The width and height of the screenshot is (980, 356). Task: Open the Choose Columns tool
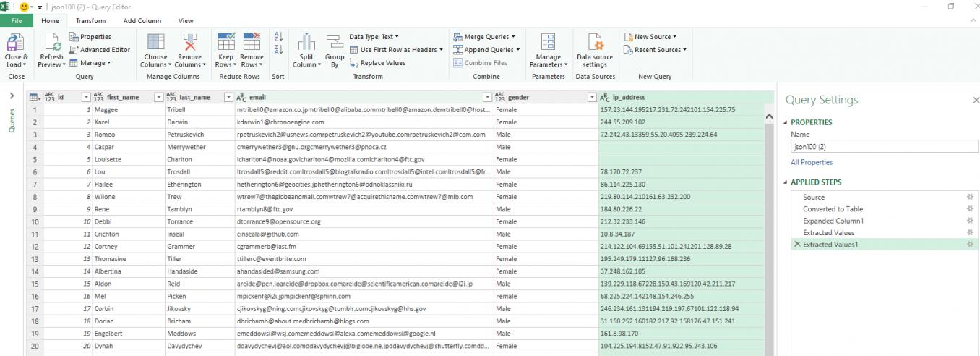point(155,43)
